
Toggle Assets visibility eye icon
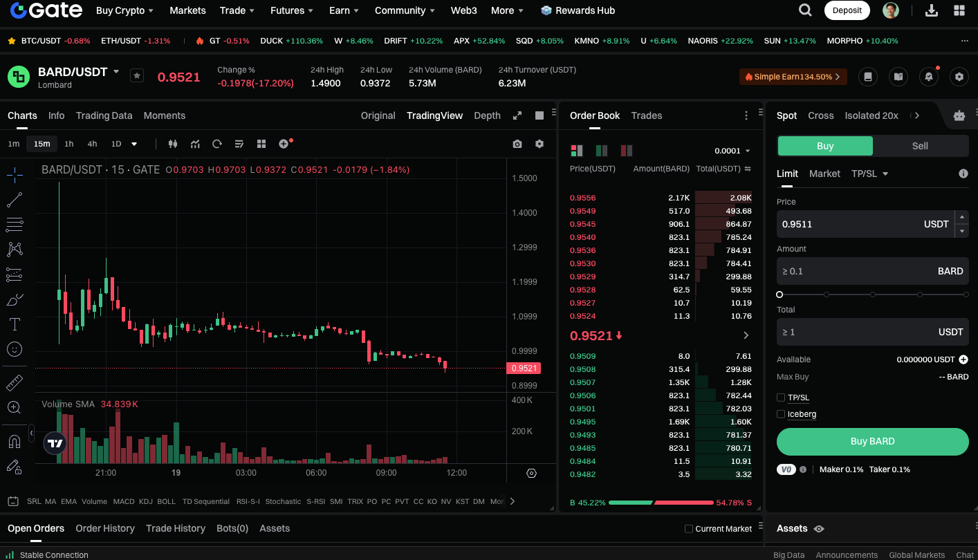click(x=819, y=529)
